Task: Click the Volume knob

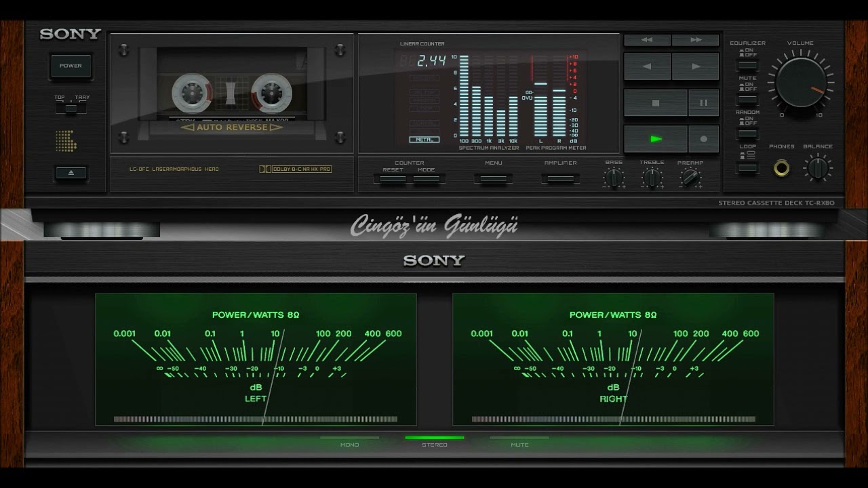Action: [x=801, y=82]
